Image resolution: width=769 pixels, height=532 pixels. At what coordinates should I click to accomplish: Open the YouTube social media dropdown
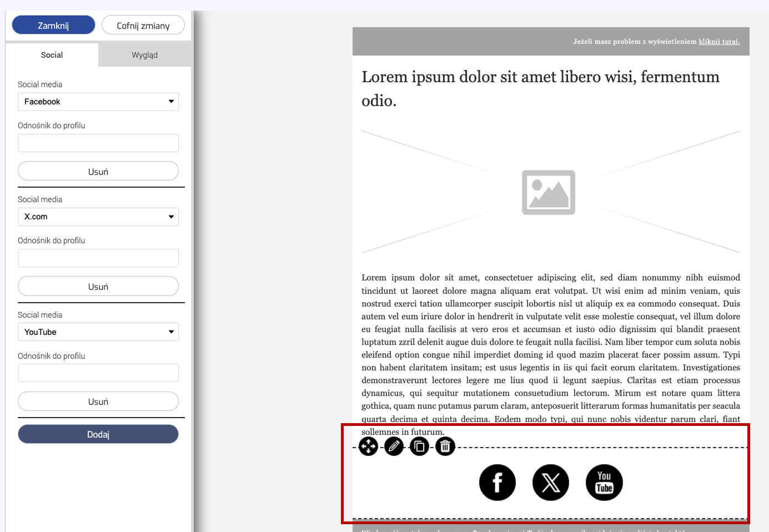98,332
